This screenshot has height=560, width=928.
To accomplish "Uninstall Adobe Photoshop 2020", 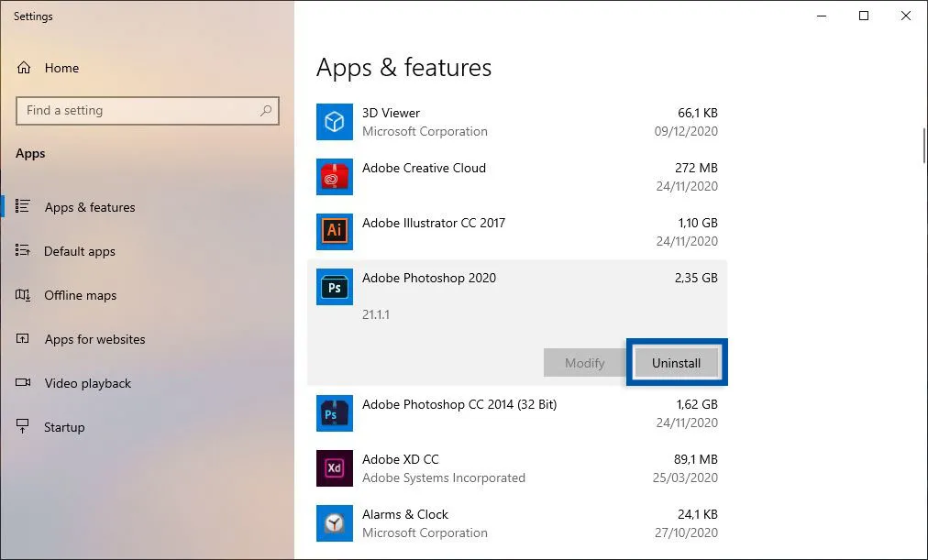I will coord(677,362).
